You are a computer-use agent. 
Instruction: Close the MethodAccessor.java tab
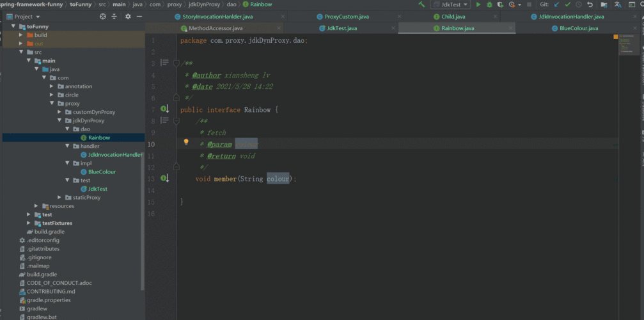[279, 28]
